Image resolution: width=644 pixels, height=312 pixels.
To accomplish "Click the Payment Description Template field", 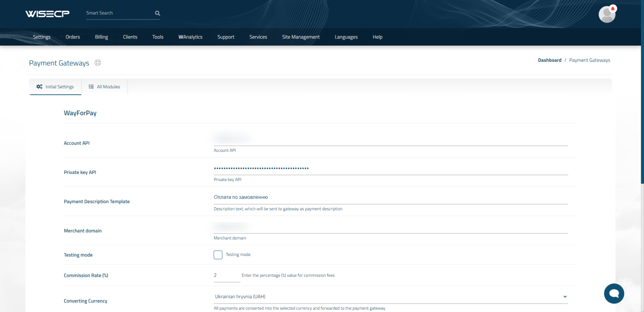I will pyautogui.click(x=391, y=198).
